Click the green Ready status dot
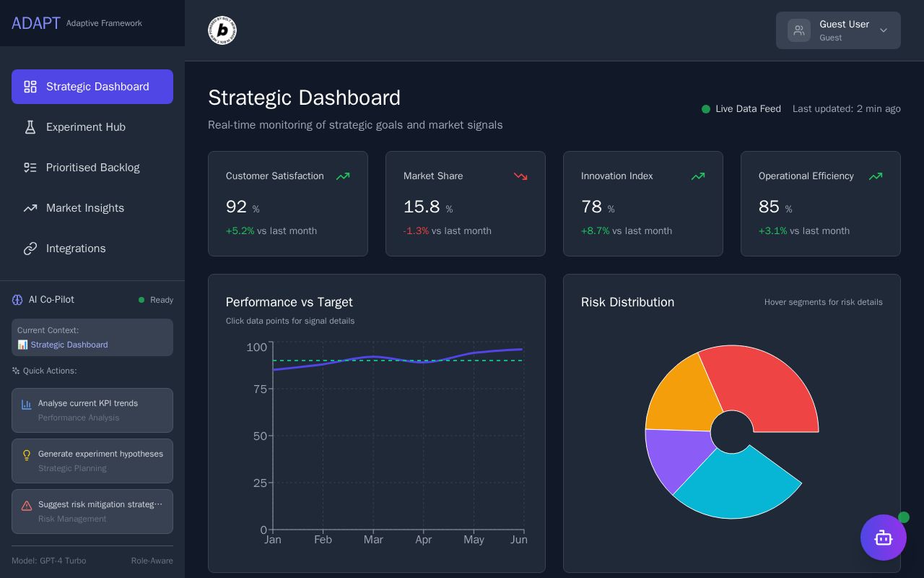 tap(141, 300)
